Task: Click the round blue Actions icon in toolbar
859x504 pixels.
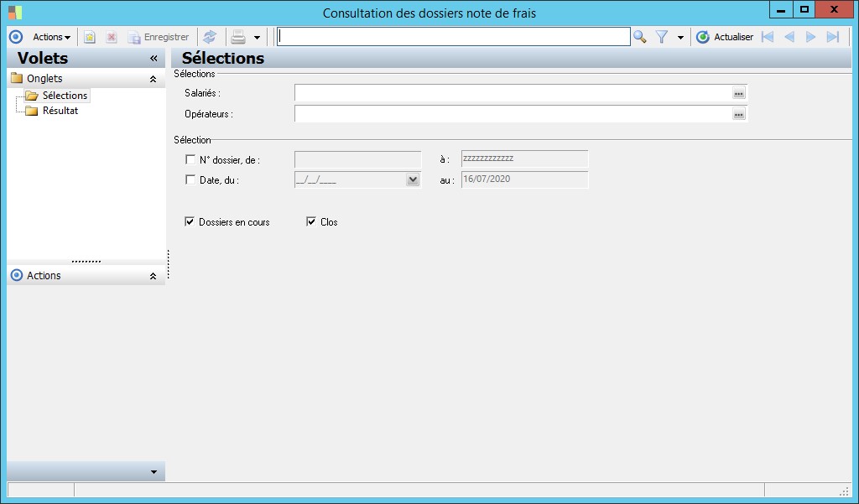Action: coord(16,37)
